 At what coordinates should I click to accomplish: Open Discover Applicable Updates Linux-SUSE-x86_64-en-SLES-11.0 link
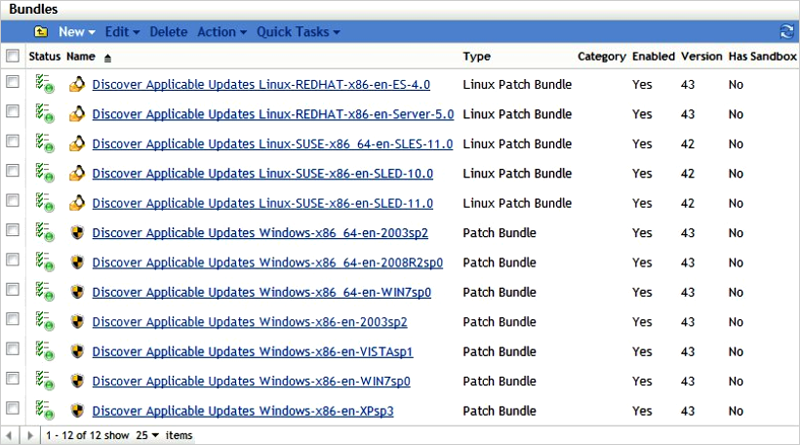(x=272, y=143)
